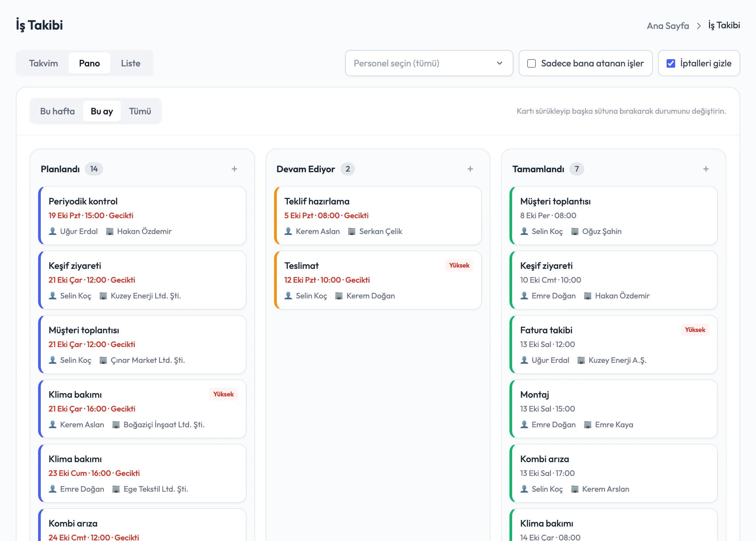Open Personel seçin dropdown
Screen dimensions: 756x541
coord(429,63)
